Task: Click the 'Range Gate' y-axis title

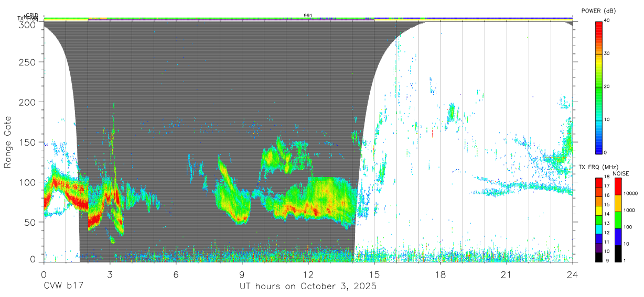Action: [x=8, y=143]
